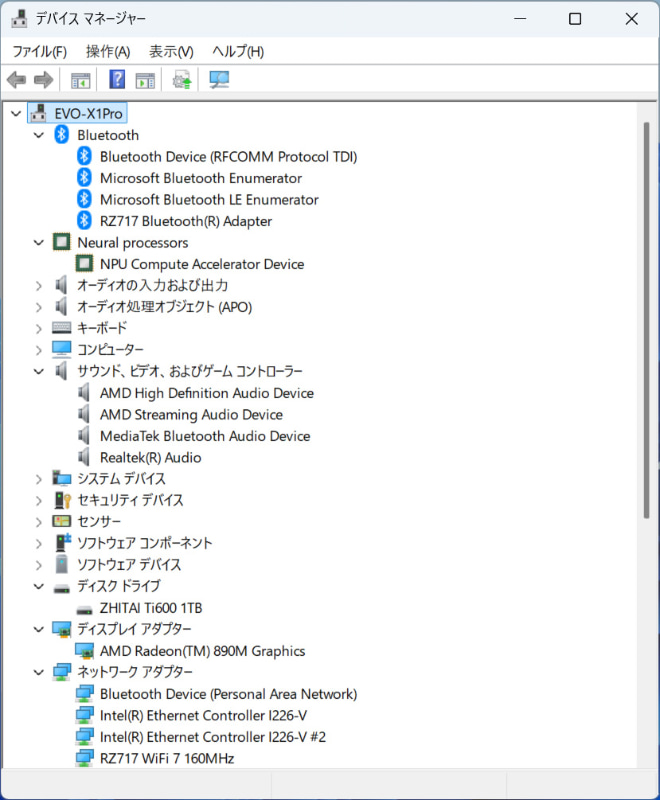660x800 pixels.
Task: Expand the ソフトウェア コンポーネント category
Action: [39, 543]
